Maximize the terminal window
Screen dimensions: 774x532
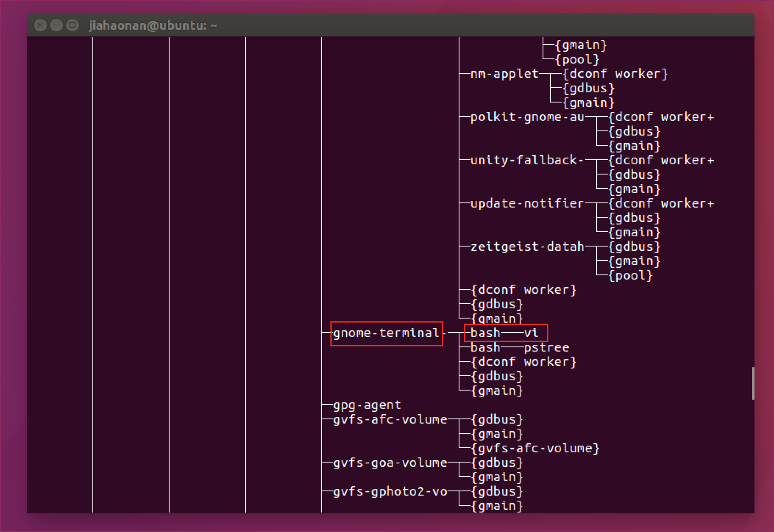click(73, 25)
